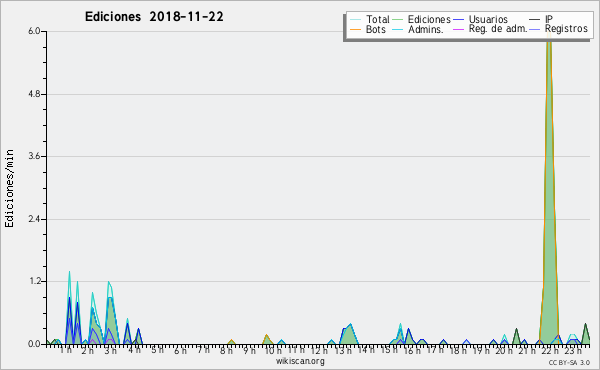Click the y-axis value 0.0
The image size is (600, 370).
tap(34, 344)
